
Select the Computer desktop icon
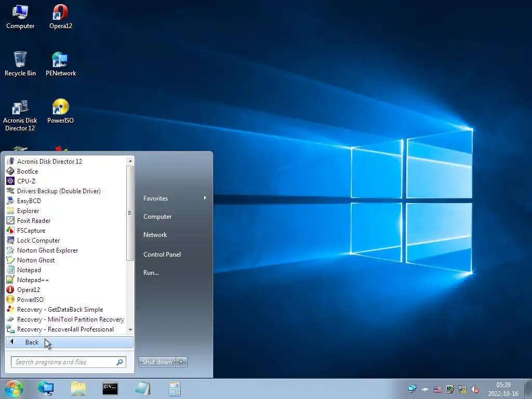click(20, 17)
